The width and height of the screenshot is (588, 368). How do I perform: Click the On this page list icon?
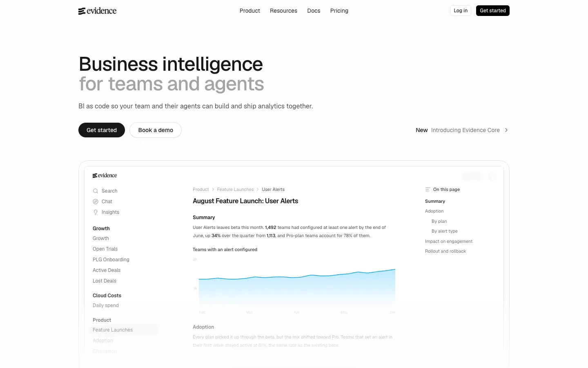point(428,189)
